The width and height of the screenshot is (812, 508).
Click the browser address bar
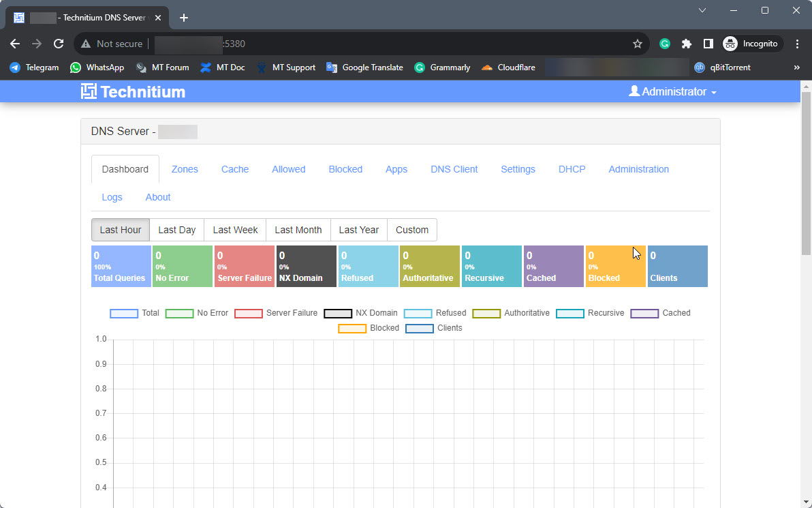(362, 44)
